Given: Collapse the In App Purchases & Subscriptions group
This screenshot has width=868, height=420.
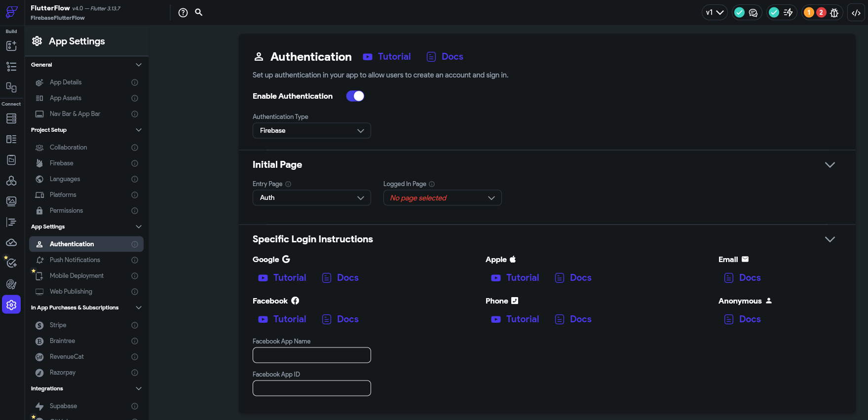Looking at the screenshot, I should coord(139,307).
